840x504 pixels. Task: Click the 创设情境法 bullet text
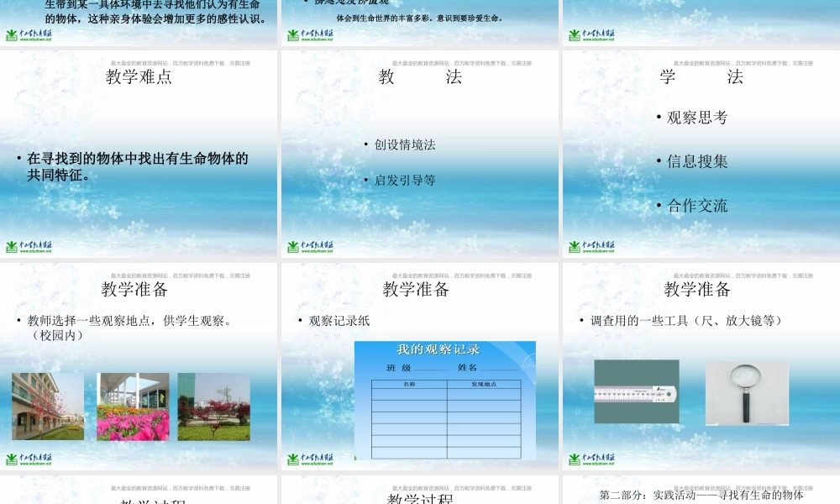pyautogui.click(x=404, y=145)
